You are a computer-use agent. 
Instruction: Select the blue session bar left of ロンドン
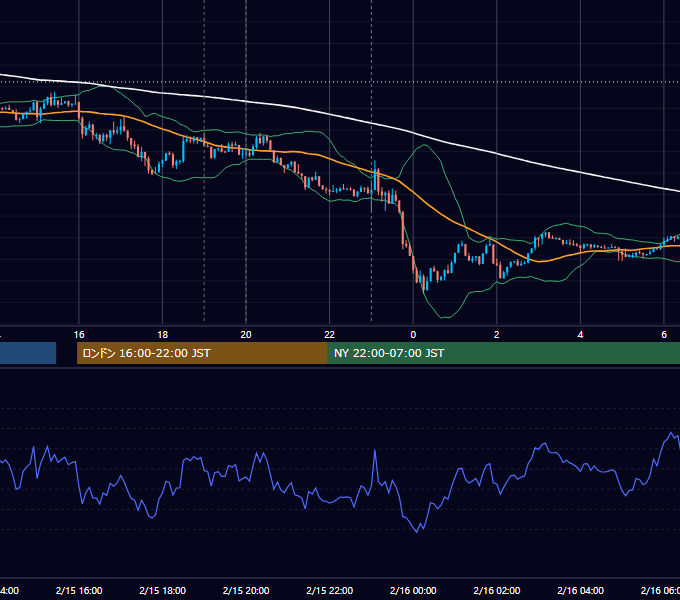click(28, 353)
